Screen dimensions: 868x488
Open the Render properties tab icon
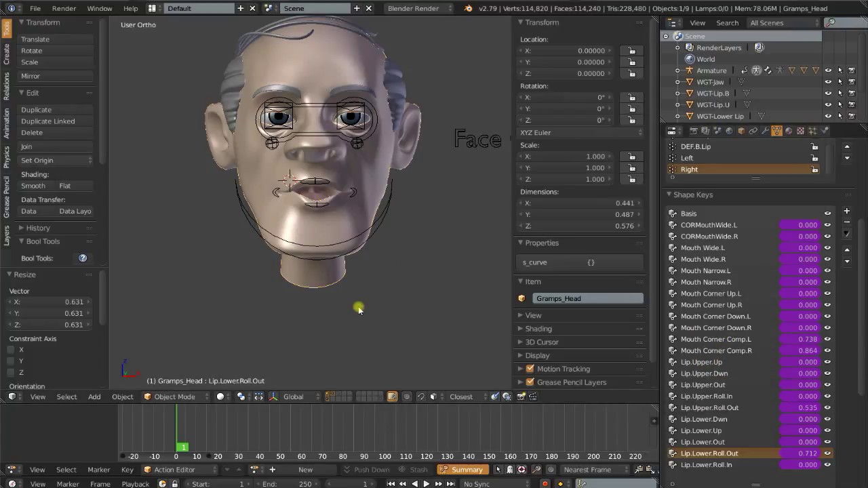pos(694,131)
